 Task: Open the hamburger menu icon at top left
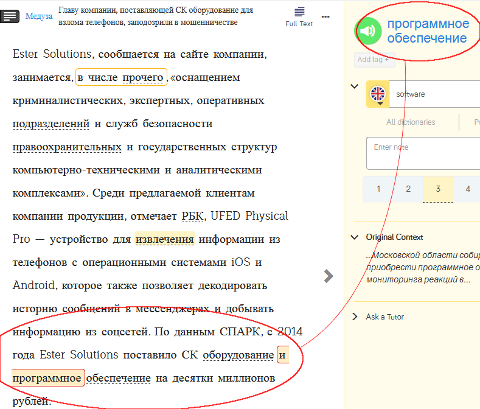pyautogui.click(x=10, y=16)
